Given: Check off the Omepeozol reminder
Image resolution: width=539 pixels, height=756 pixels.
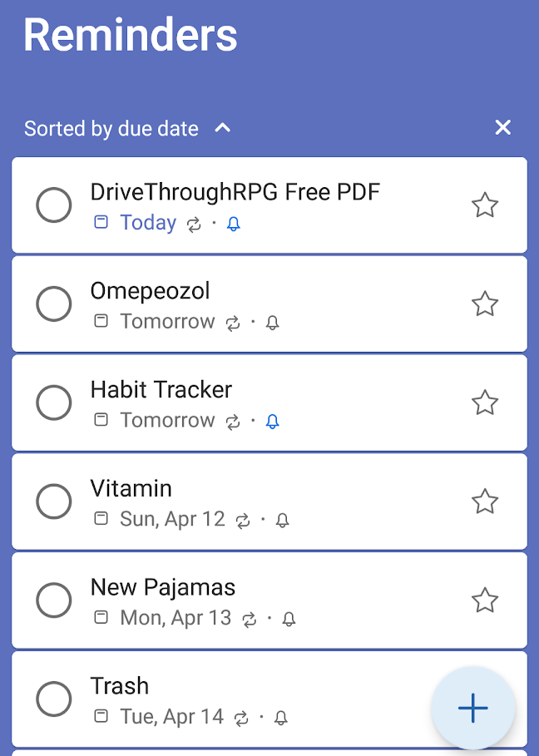Looking at the screenshot, I should click(x=54, y=304).
